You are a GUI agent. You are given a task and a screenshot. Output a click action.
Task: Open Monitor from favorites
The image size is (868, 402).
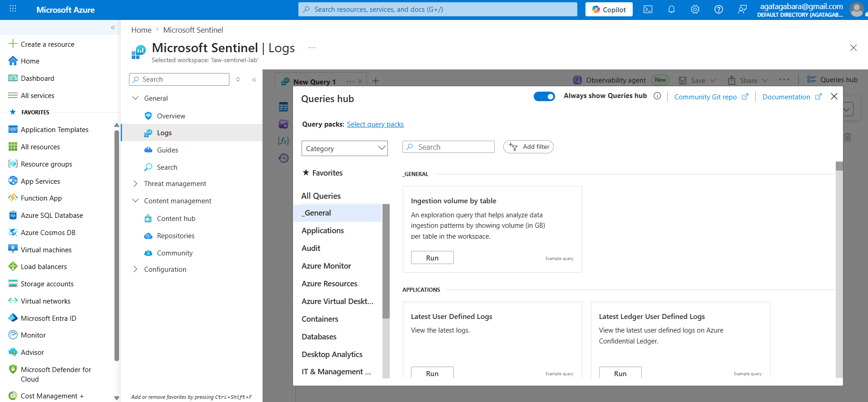click(x=33, y=335)
